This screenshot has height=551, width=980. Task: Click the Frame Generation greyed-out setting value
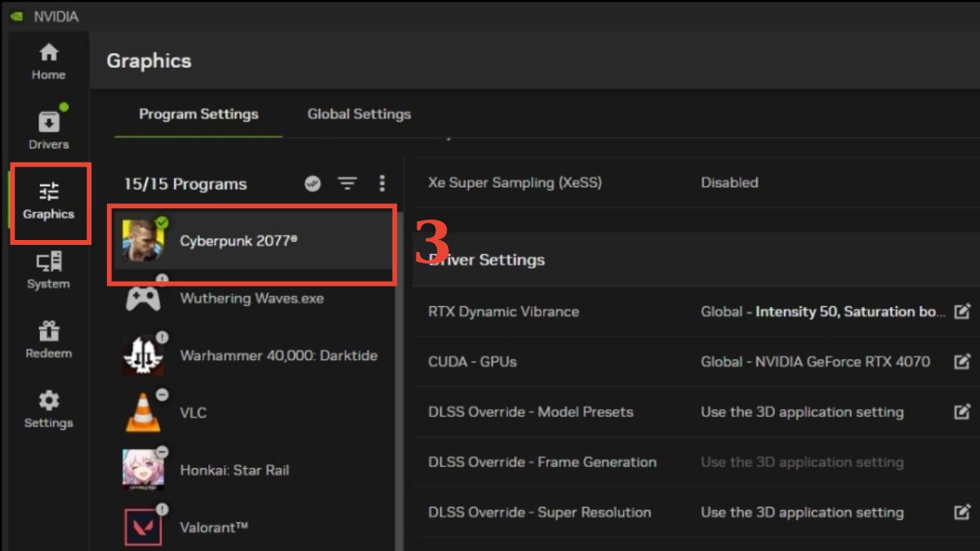[802, 462]
